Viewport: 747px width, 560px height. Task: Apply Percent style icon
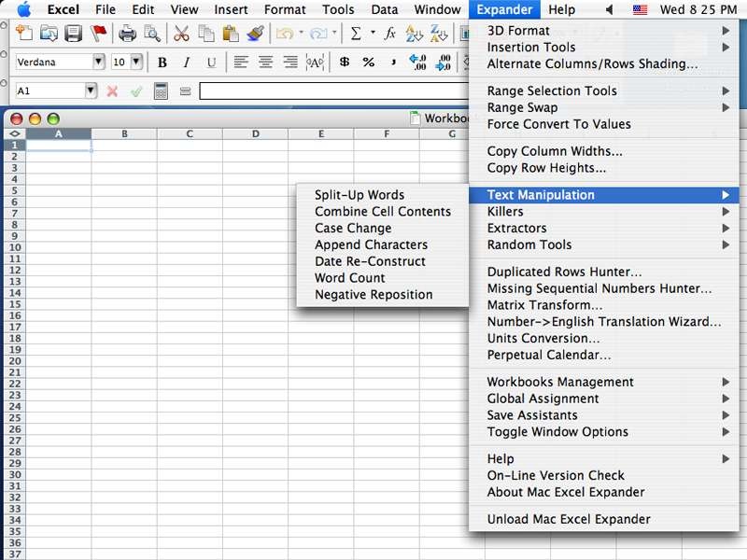click(369, 63)
